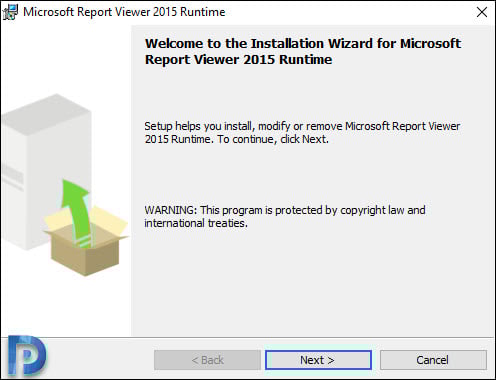Cancel the installation wizard
The image size is (496, 380).
coord(433,360)
